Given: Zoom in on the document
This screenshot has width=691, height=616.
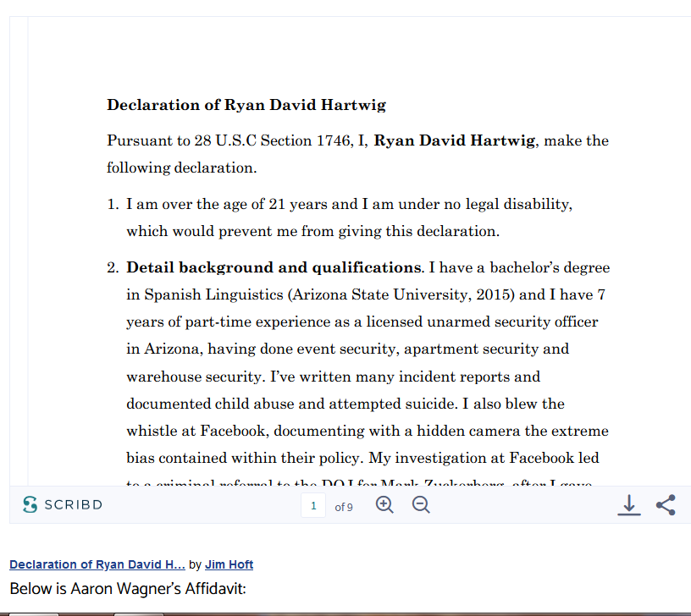Looking at the screenshot, I should click(x=384, y=504).
